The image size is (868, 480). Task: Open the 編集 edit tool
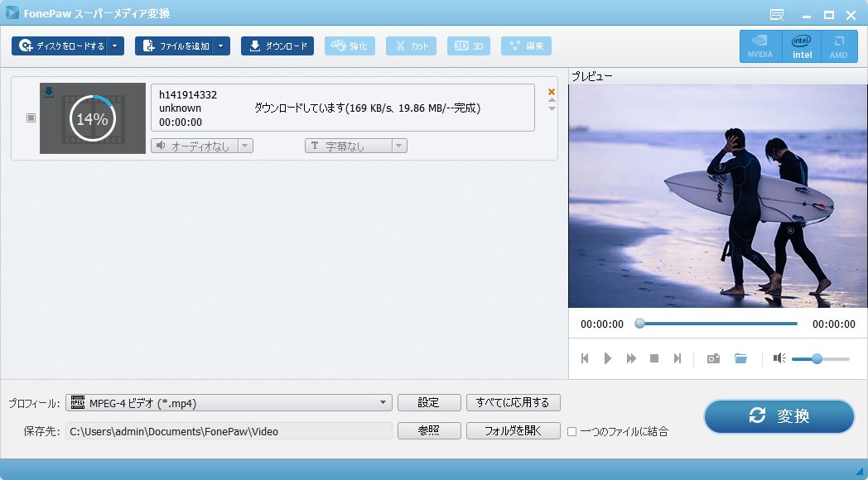click(x=527, y=46)
